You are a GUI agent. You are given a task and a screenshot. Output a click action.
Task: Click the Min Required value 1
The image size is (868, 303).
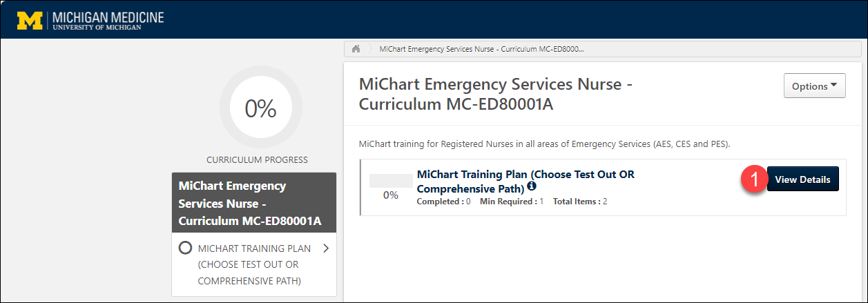point(541,202)
